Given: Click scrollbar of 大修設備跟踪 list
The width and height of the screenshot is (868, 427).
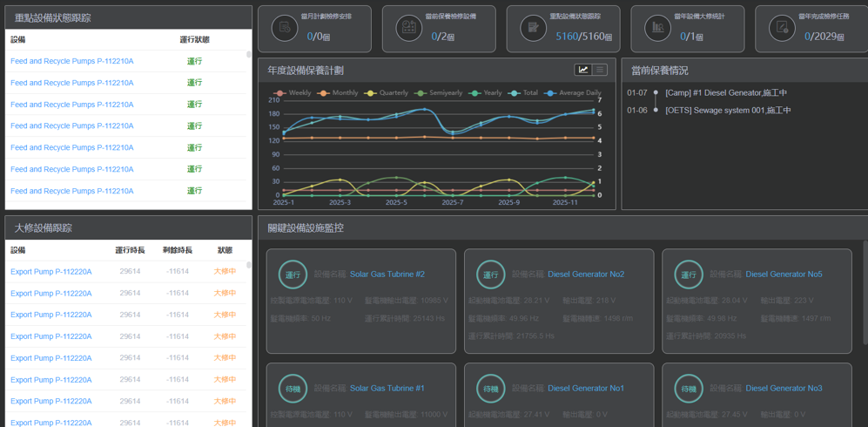Looking at the screenshot, I should (x=248, y=265).
